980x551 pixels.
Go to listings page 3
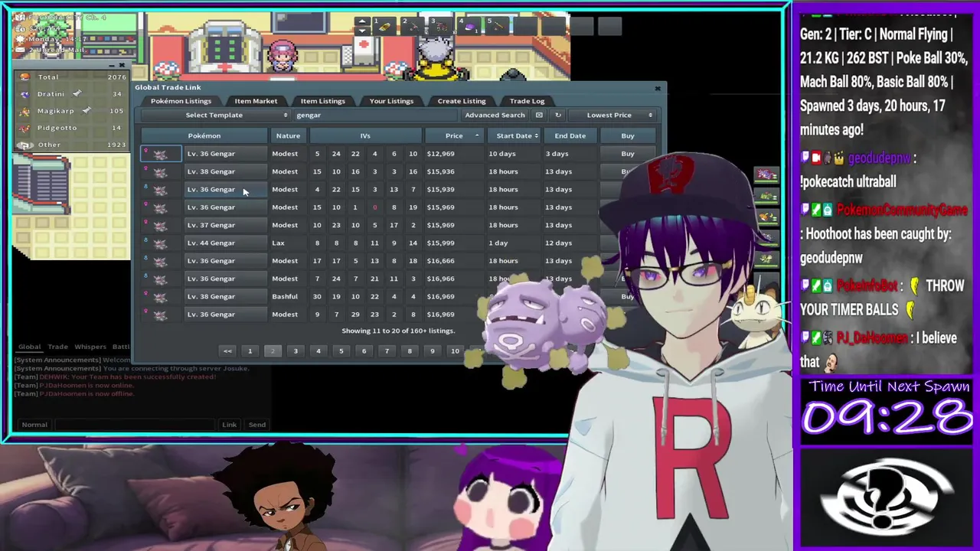pos(296,351)
